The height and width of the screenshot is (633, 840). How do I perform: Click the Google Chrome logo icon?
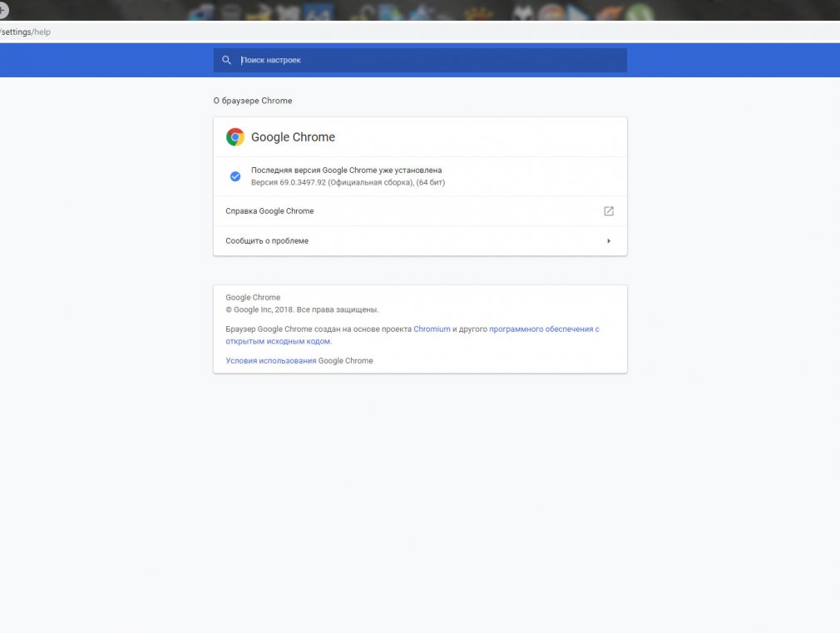[235, 137]
